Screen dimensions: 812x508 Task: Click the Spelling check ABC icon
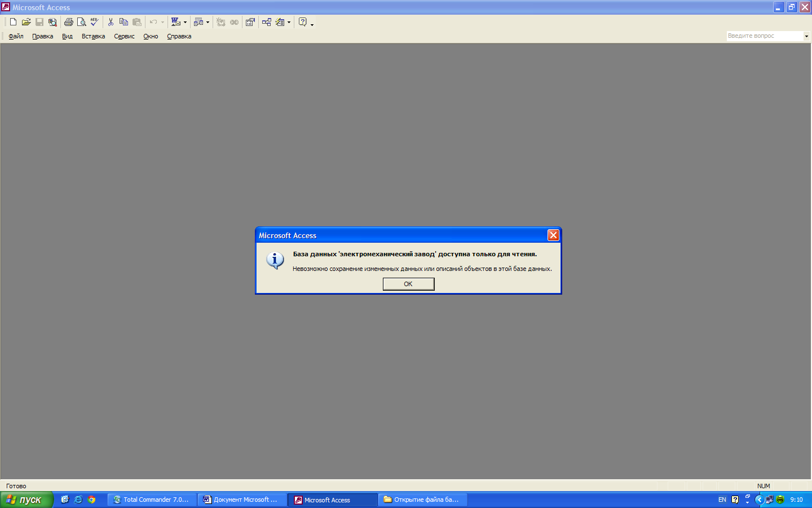[95, 22]
